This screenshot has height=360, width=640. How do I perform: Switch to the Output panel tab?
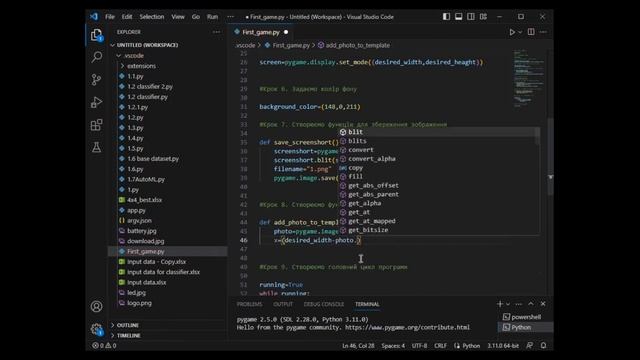283,304
